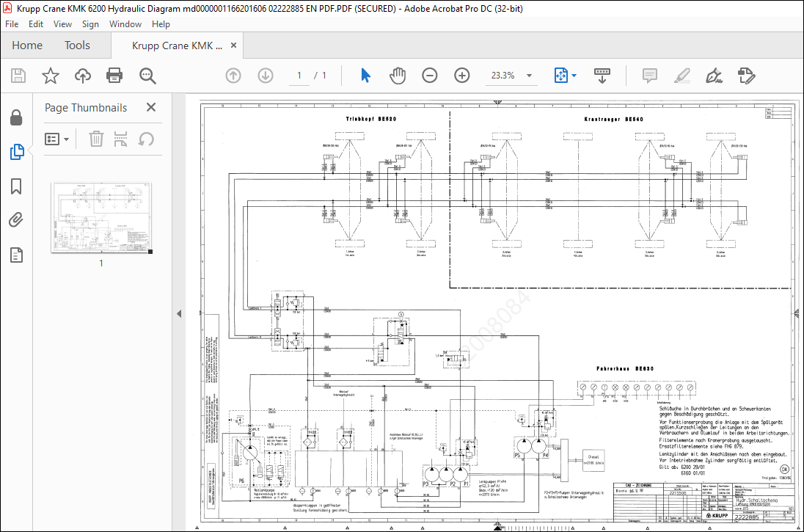Zoom out with the minus button

click(430, 76)
